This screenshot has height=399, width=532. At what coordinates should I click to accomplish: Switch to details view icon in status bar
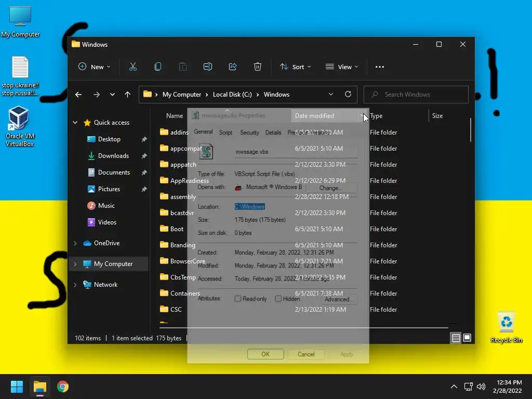coord(456,338)
